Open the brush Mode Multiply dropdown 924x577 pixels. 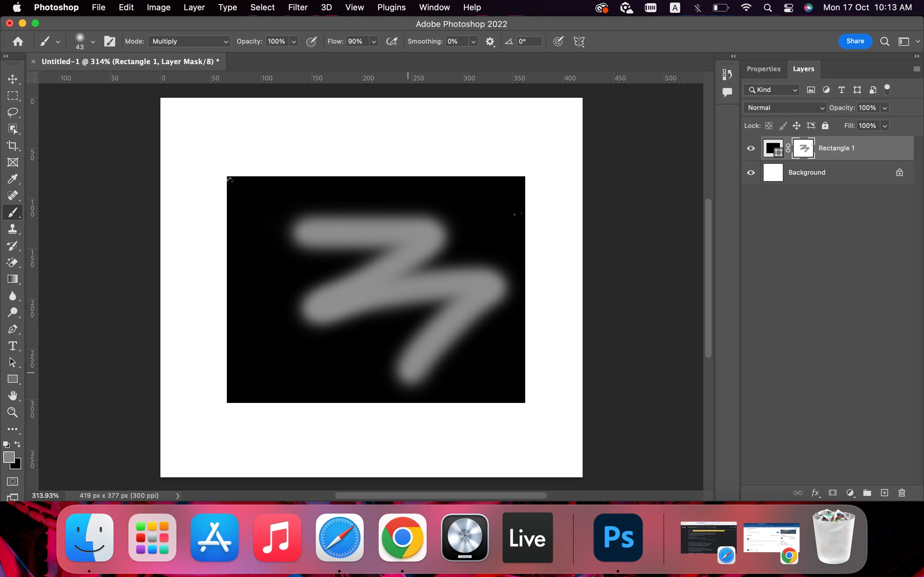[189, 41]
